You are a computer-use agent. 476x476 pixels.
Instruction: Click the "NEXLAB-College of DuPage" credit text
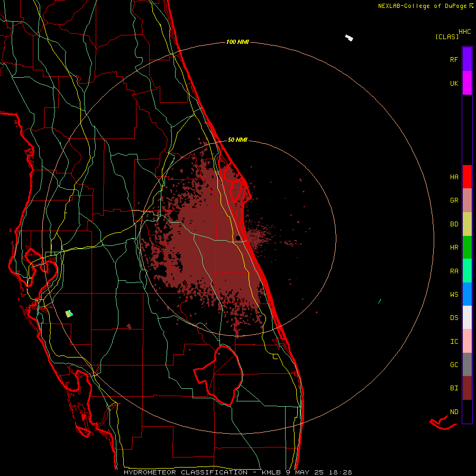point(422,6)
